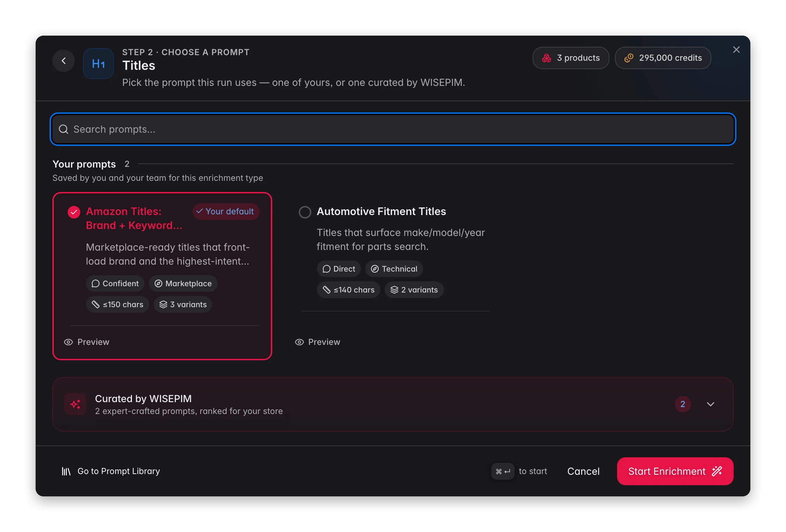Screen dimensions: 786x532
Task: Click the count badge 2 in Curated section
Action: [683, 404]
